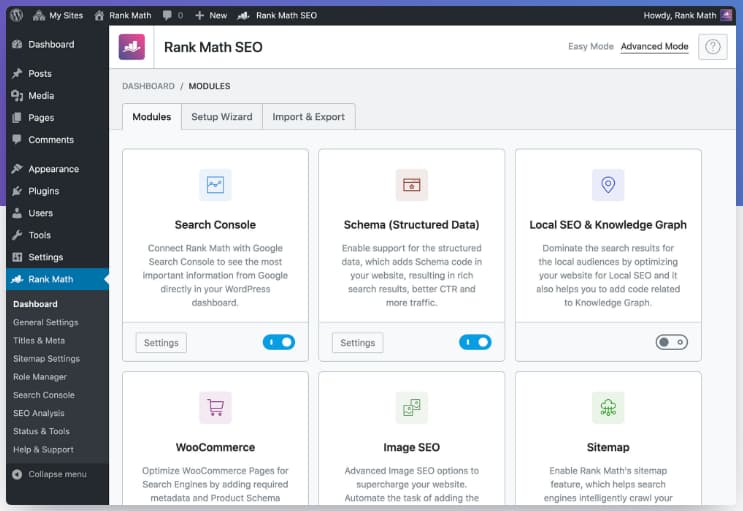Enable the Local SEO & Knowledge Graph toggle
743x511 pixels.
coord(671,342)
